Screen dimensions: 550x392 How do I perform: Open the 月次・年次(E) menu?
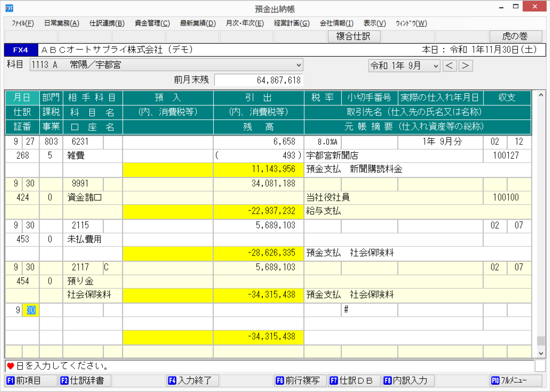[x=244, y=23]
